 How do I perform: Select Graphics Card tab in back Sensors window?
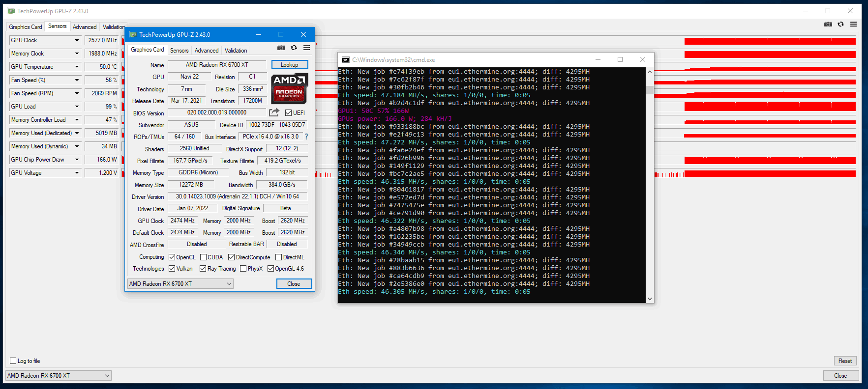click(x=25, y=27)
